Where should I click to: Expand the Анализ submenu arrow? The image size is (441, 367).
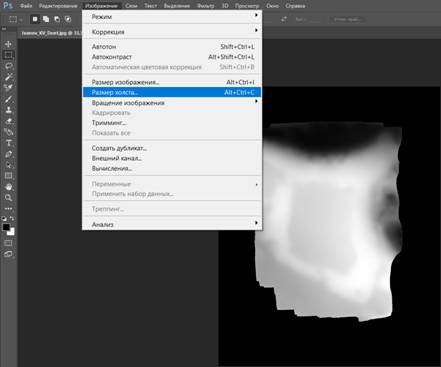click(256, 223)
